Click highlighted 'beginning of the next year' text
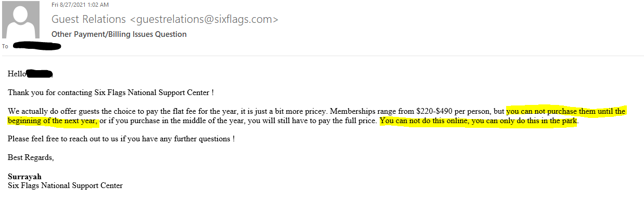644x200 pixels. 53,121
